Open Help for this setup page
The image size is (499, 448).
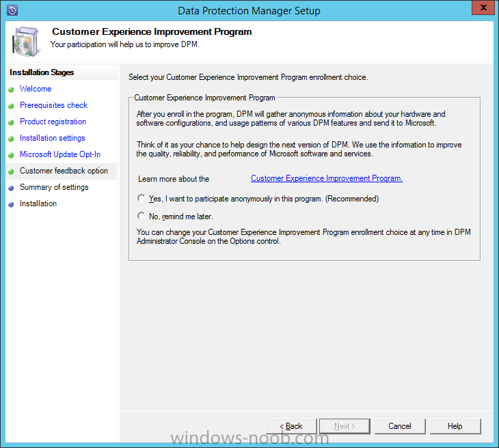455,426
